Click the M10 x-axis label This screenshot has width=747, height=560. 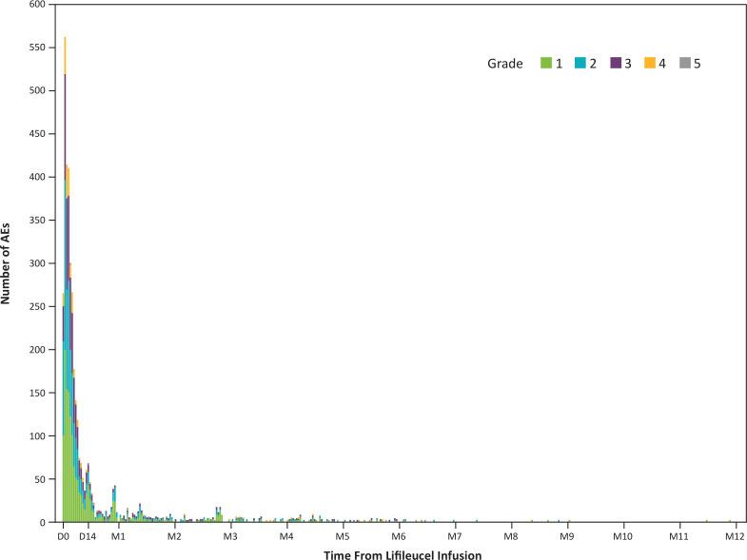click(x=622, y=536)
